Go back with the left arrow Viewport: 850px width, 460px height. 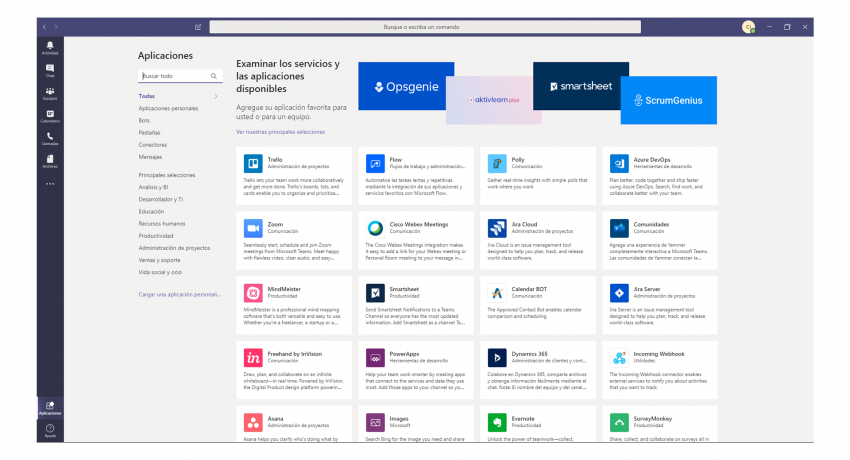tap(44, 27)
